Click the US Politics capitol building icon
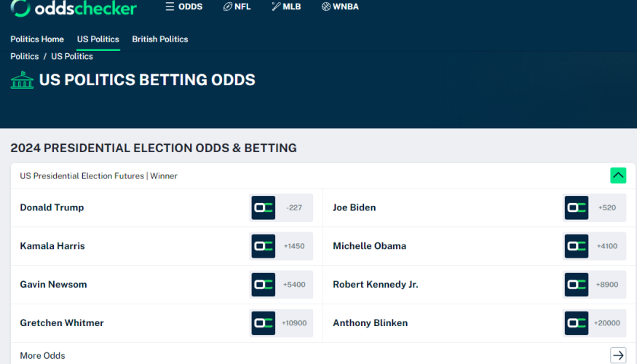This screenshot has width=637, height=364. pyautogui.click(x=22, y=80)
